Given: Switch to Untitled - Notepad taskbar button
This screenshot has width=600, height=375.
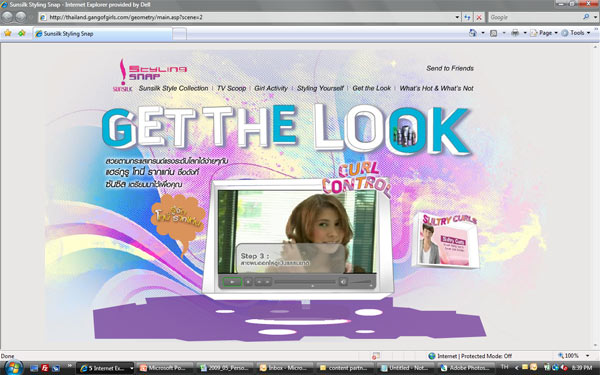Looking at the screenshot, I should click(x=406, y=368).
